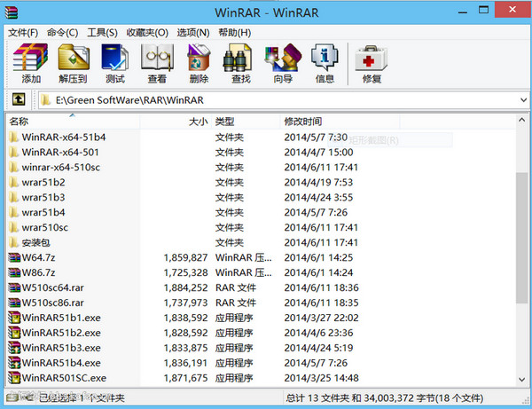Select the file name W510sc64.rar
This screenshot has height=409, width=532.
point(53,287)
